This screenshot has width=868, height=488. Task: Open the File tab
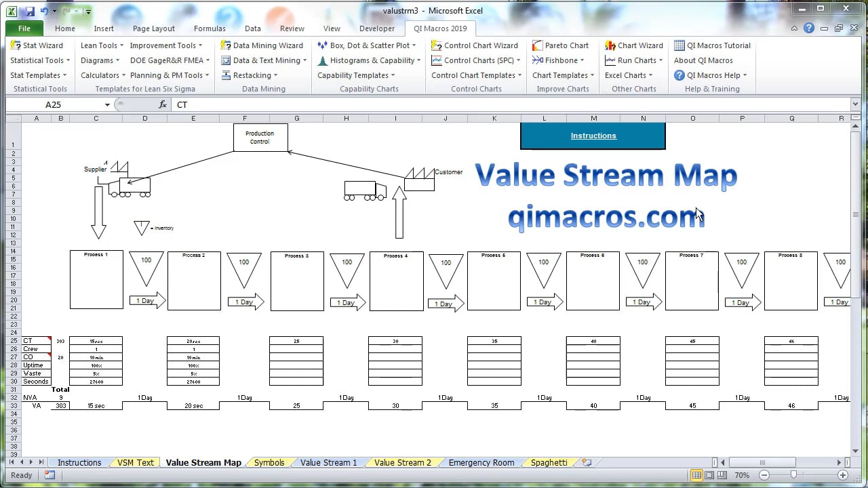24,28
